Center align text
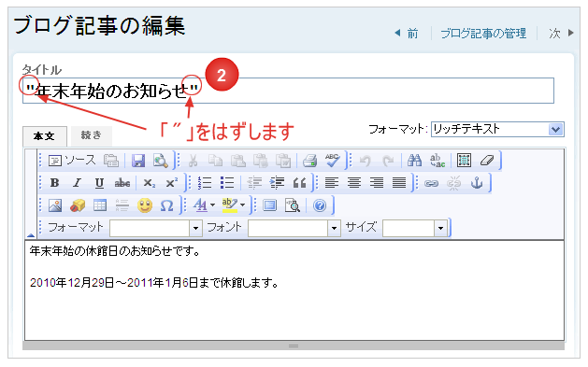This screenshot has width=588, height=367. [x=354, y=183]
